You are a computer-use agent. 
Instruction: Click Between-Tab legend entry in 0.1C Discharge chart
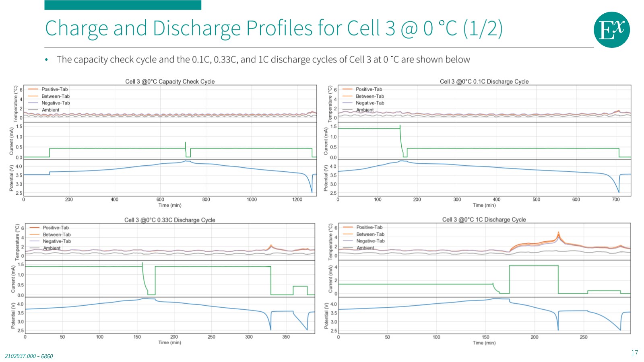click(x=369, y=96)
